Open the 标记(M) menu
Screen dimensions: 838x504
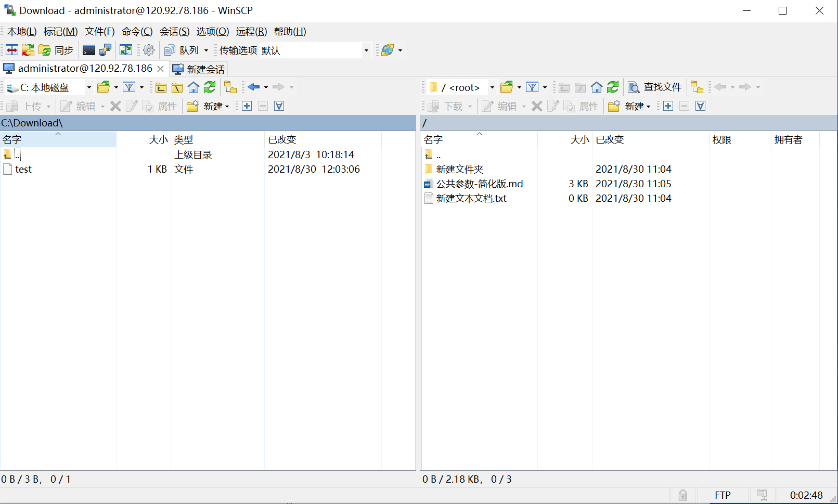[x=60, y=32]
